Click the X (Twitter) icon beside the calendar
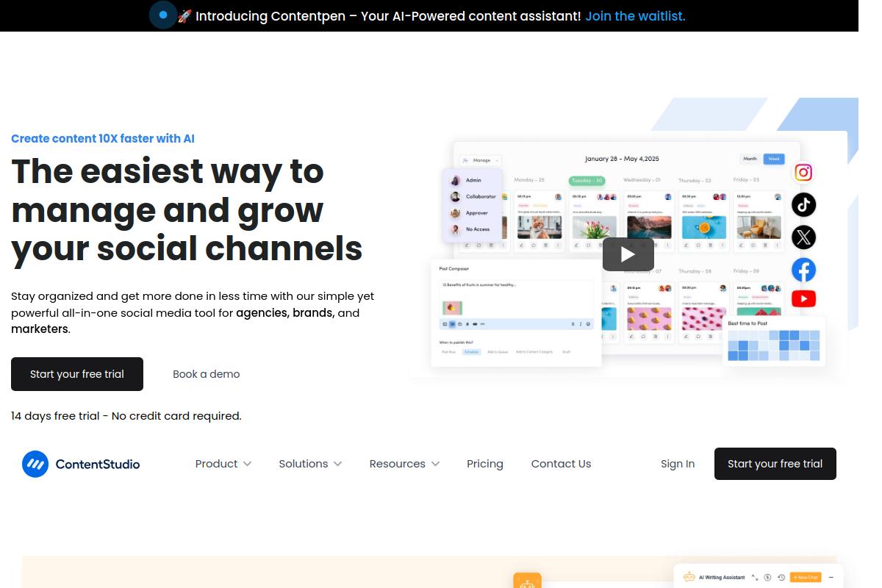Viewport: 882px width, 588px height. pyautogui.click(x=803, y=237)
